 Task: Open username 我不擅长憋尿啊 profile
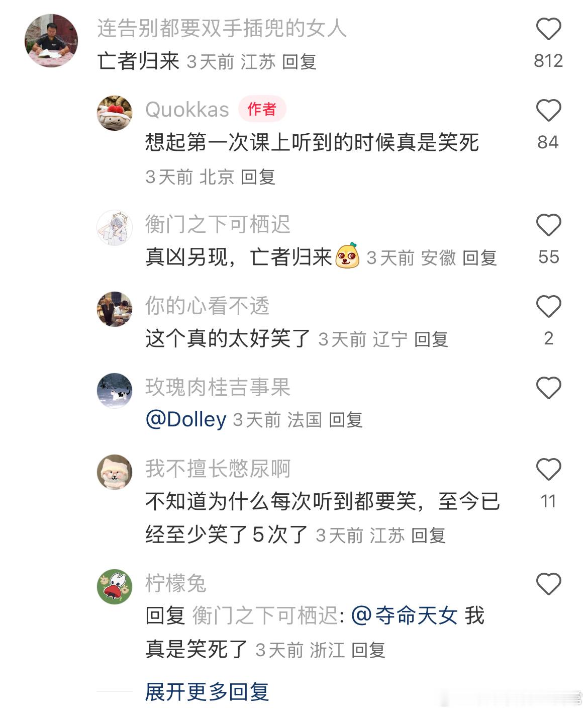point(218,469)
